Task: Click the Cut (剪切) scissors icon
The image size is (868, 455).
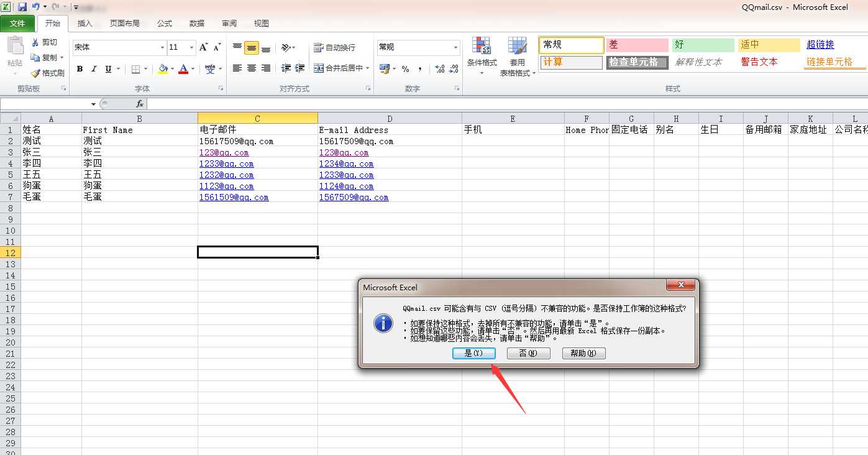Action: [35, 42]
